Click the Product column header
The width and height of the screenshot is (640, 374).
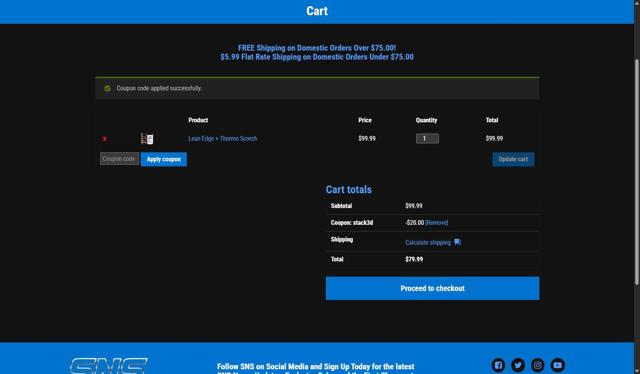pos(198,120)
